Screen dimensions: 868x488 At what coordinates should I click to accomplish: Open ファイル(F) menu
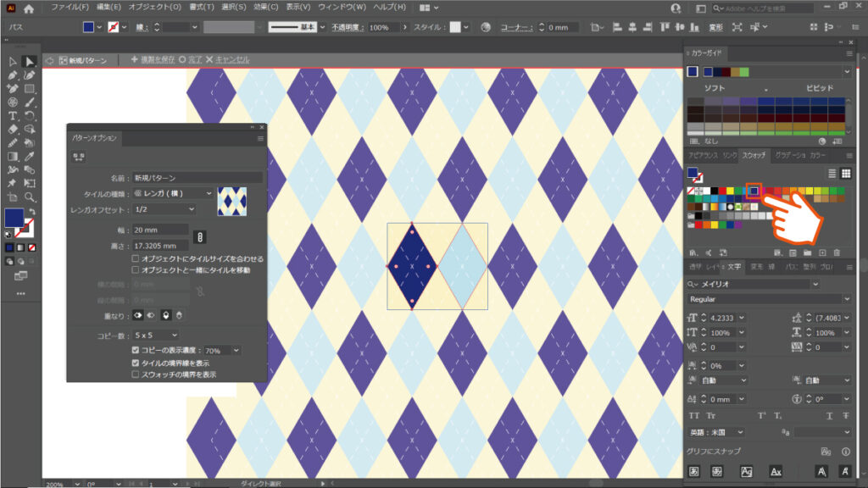click(70, 7)
